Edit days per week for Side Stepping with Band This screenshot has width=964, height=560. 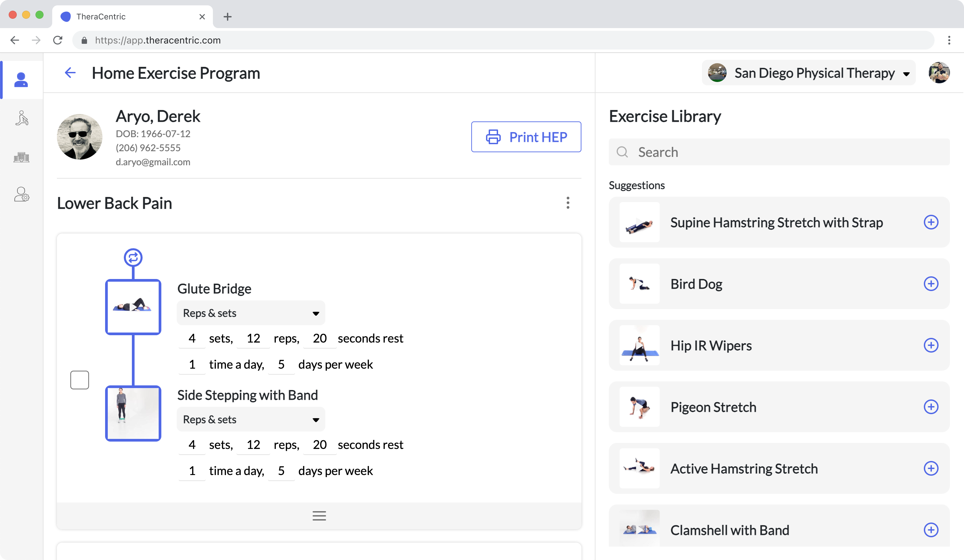[281, 471]
